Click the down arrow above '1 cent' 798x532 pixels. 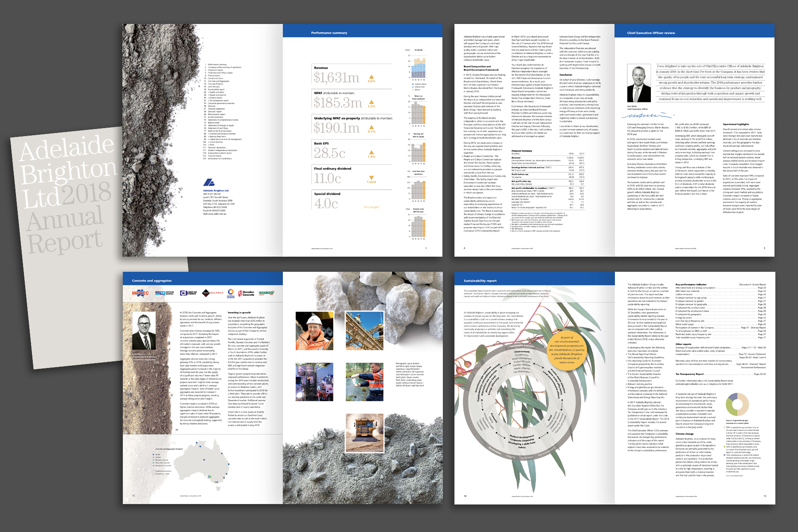[372, 178]
